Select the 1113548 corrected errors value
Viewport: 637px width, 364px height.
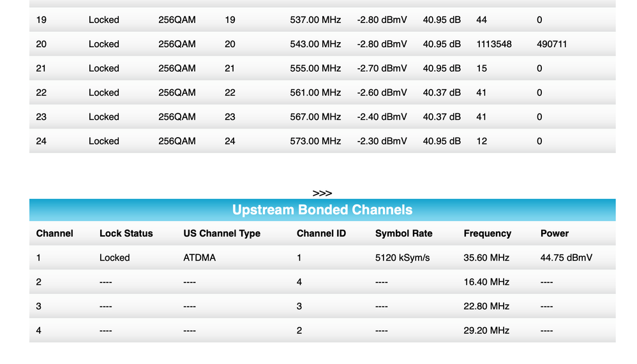[493, 44]
